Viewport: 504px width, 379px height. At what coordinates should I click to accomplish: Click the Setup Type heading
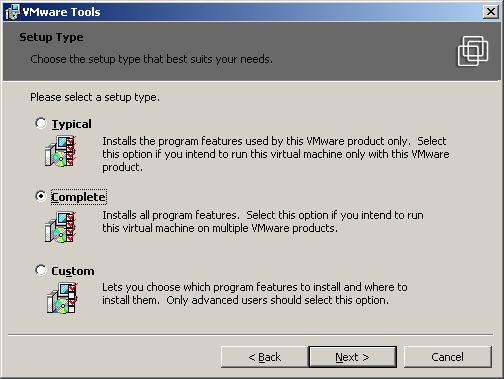[x=51, y=37]
